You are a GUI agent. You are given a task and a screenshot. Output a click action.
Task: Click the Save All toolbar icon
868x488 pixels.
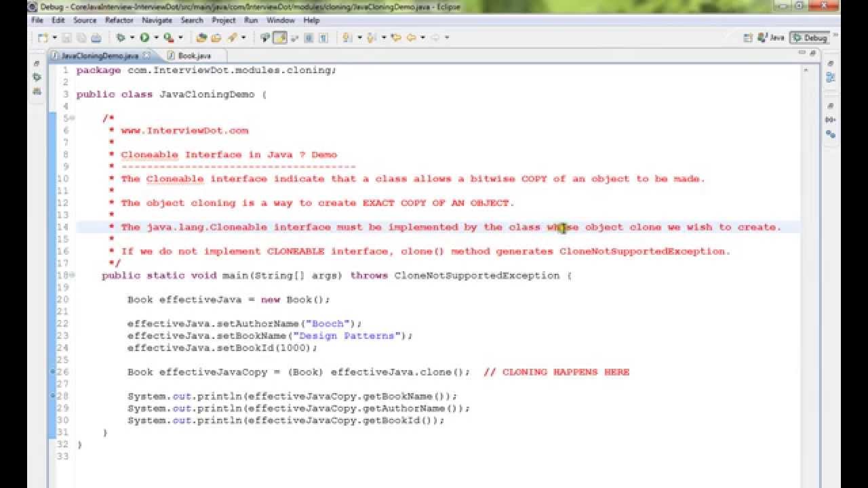[x=81, y=38]
